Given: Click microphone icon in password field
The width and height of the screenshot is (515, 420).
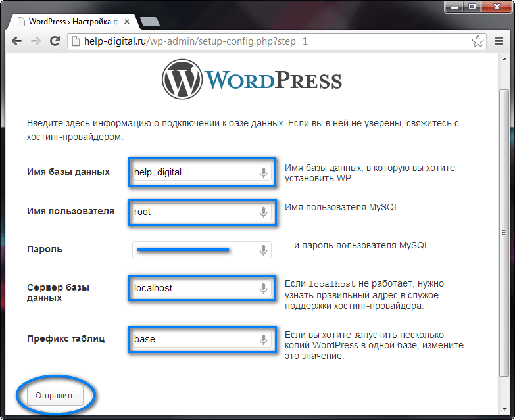Looking at the screenshot, I should (x=263, y=250).
